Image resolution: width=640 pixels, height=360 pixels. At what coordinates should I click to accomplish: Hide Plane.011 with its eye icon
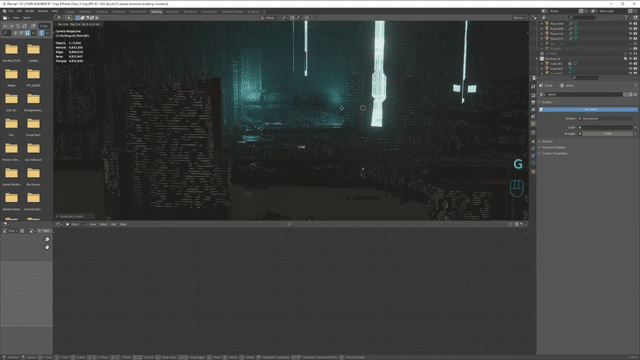[x=630, y=38]
